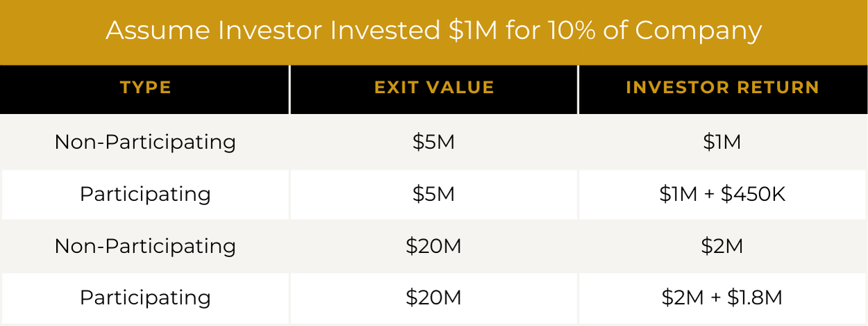Click Non-Participating in the $20M exit row

tap(145, 246)
